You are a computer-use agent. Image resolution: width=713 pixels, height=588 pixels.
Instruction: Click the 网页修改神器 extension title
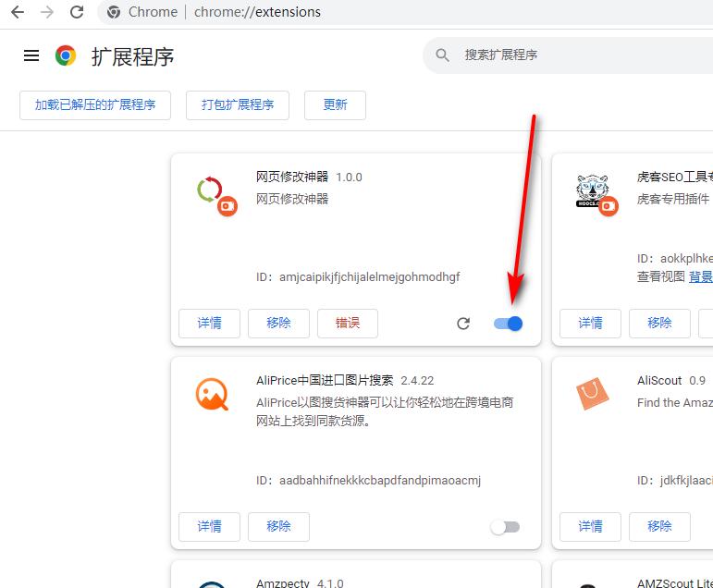(x=292, y=177)
